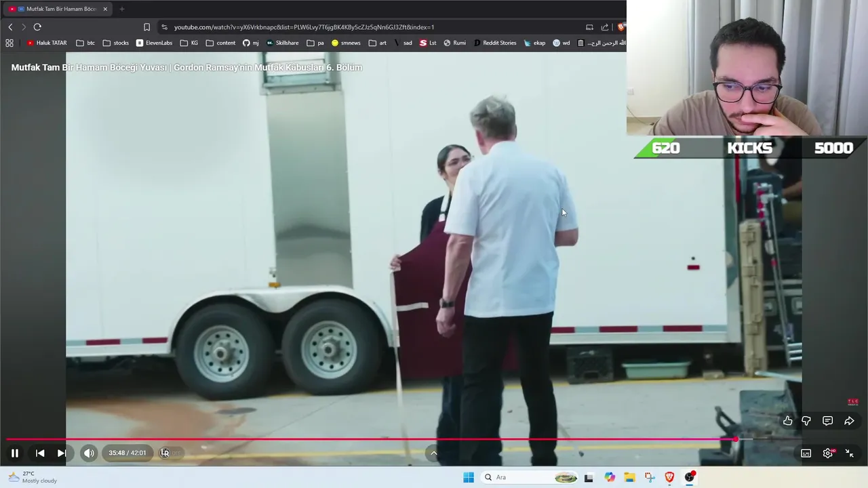Go forward in browser history
Screen dimensions: 868x488
24,27
